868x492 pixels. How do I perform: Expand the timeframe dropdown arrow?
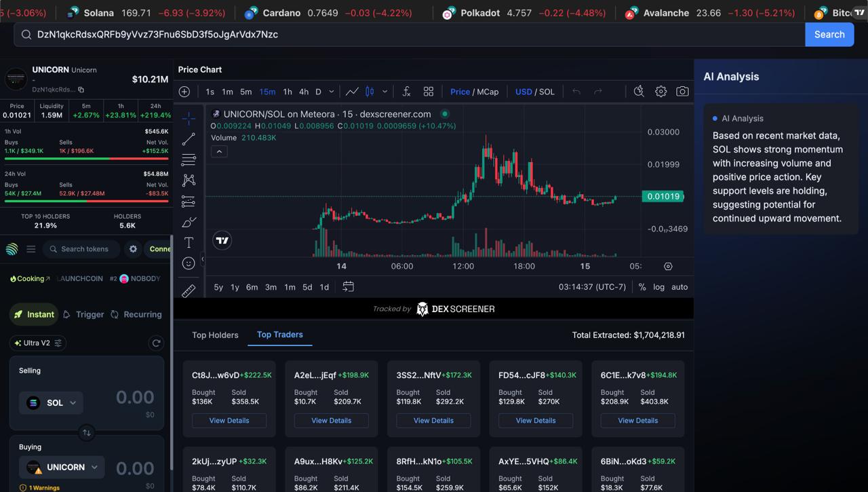(x=332, y=92)
